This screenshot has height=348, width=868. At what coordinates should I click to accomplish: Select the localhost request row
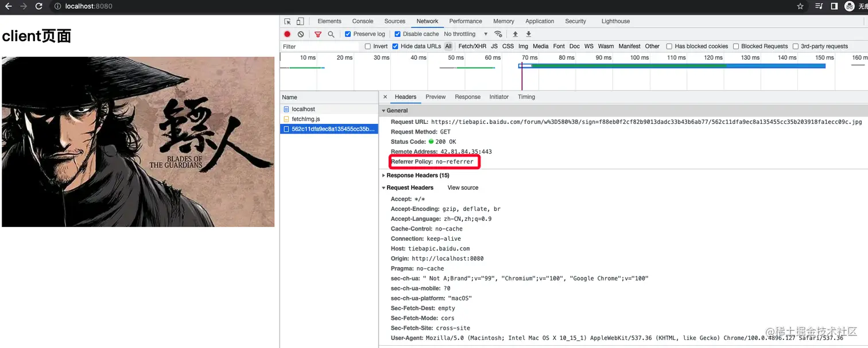[x=330, y=109]
